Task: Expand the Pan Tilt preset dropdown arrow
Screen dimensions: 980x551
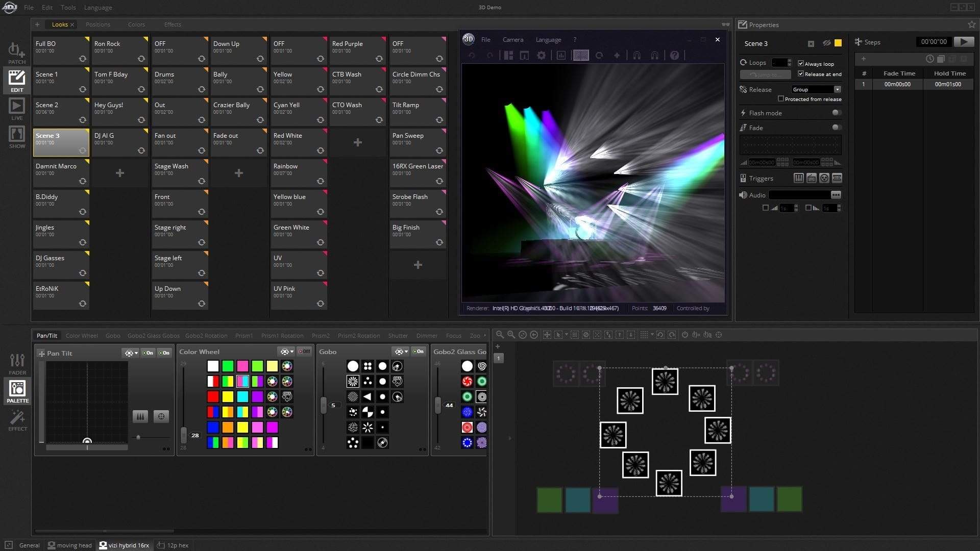Action: [x=136, y=353]
